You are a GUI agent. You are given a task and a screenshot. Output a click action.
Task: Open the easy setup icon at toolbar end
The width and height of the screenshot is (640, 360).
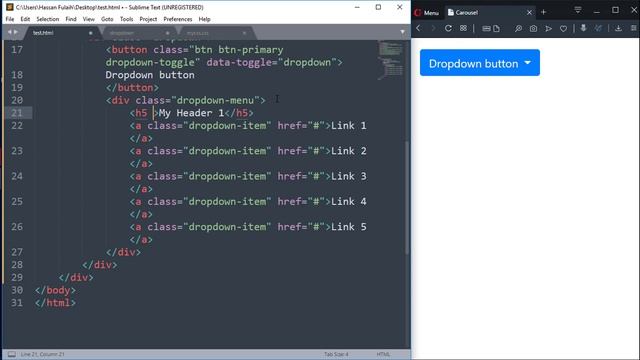pos(633,28)
